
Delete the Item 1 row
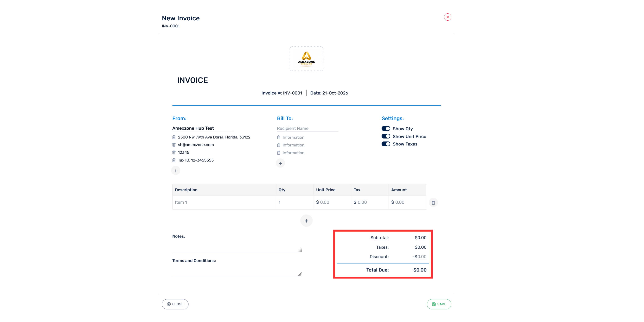(433, 203)
